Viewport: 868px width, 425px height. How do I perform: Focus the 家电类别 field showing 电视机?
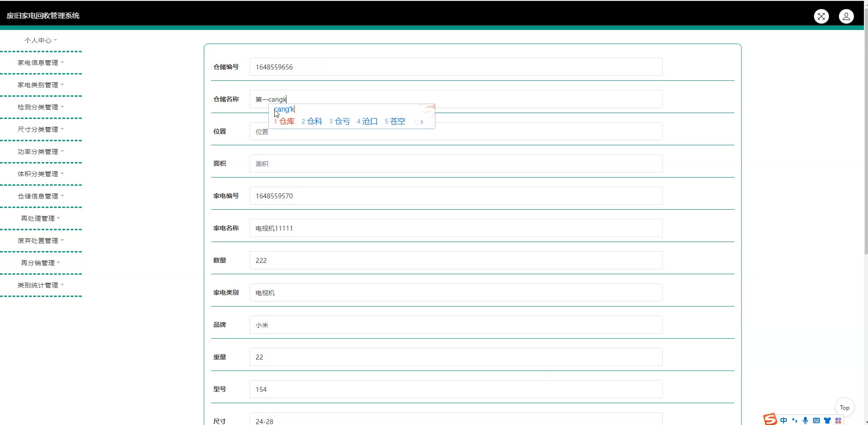click(x=456, y=292)
